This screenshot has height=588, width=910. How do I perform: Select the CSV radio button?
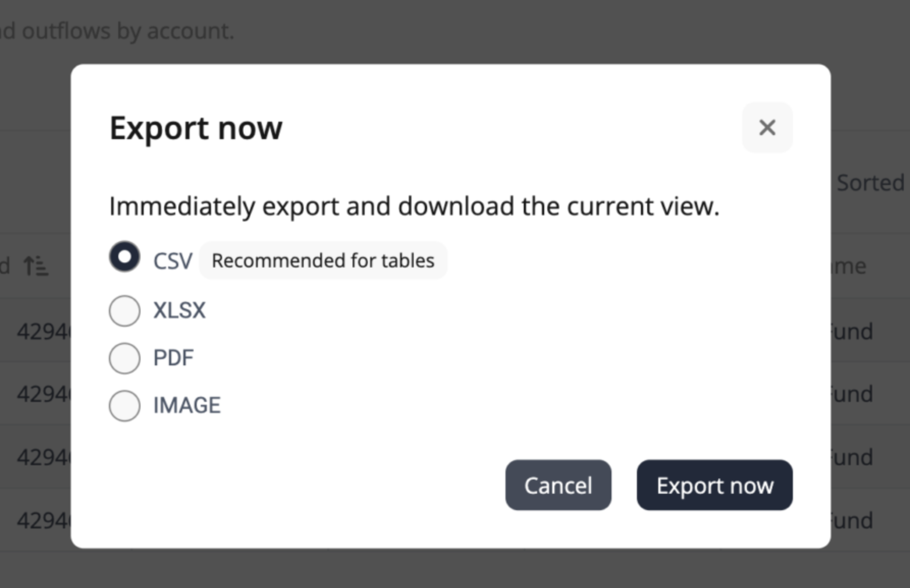(x=124, y=256)
